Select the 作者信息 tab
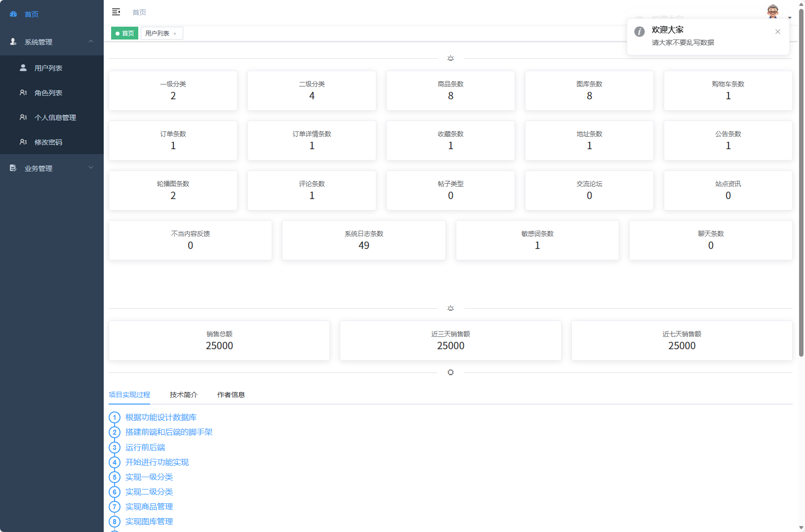805x532 pixels. 231,395
